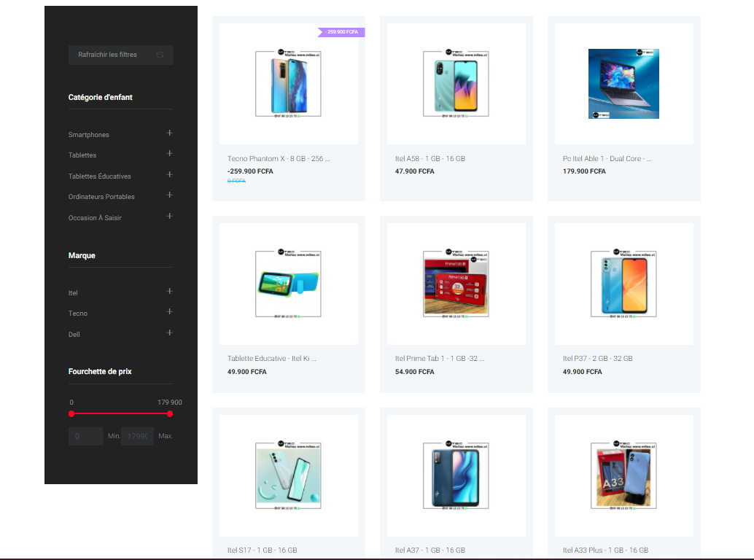This screenshot has width=754, height=560.
Task: Expand the Ordinateurs Portables filter
Action: 169,195
